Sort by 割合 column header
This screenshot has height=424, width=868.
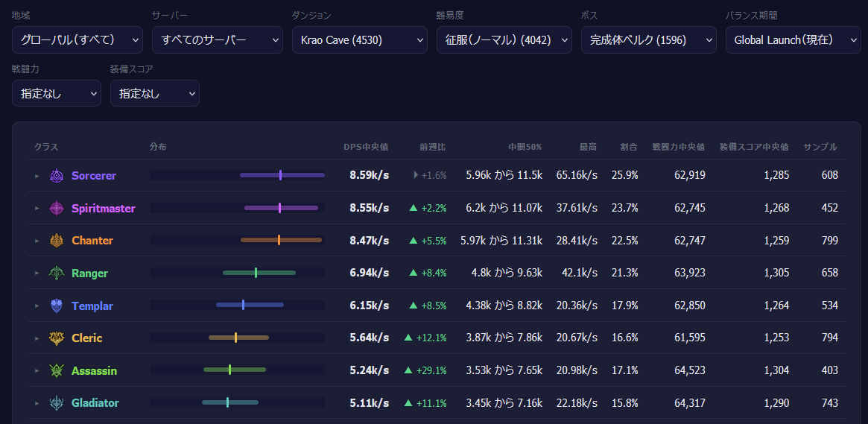(x=629, y=147)
